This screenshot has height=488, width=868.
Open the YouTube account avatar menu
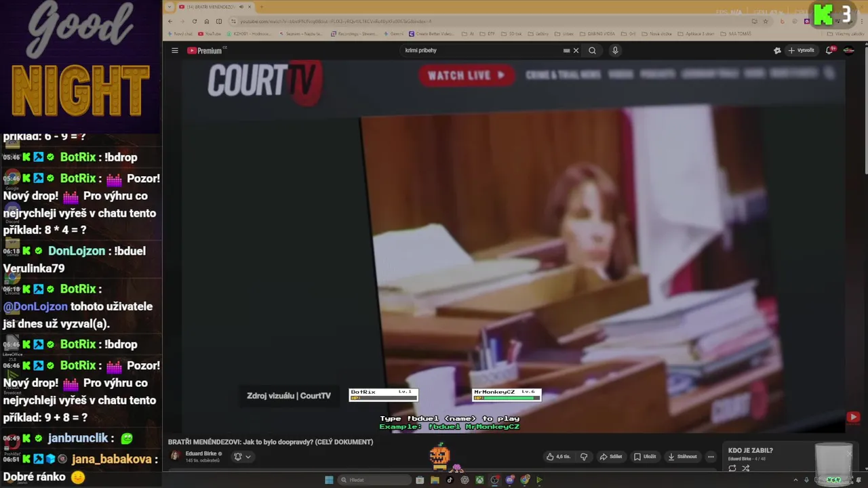coord(848,51)
